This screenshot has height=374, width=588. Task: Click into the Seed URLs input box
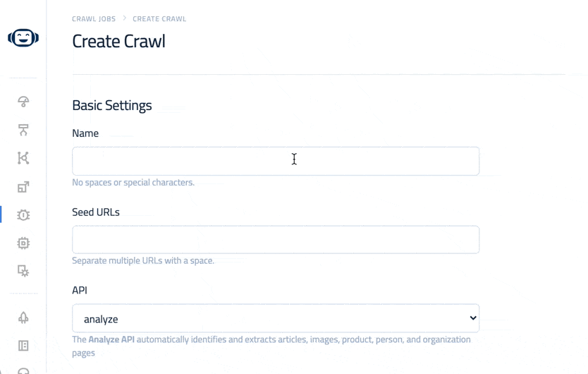coord(275,240)
